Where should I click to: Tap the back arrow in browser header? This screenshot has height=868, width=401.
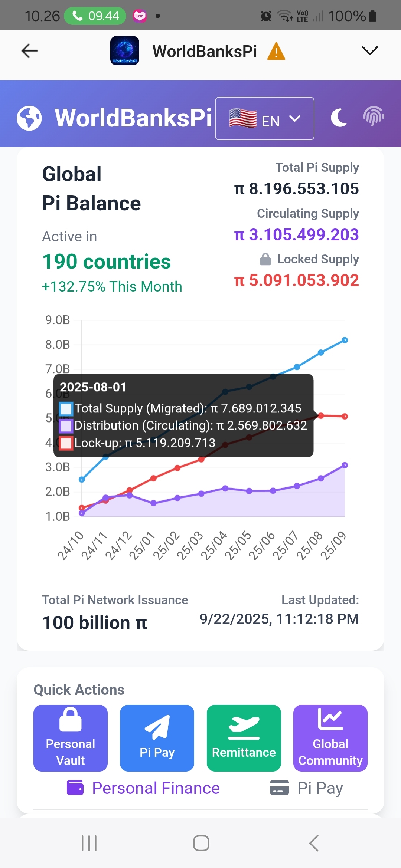tap(30, 51)
